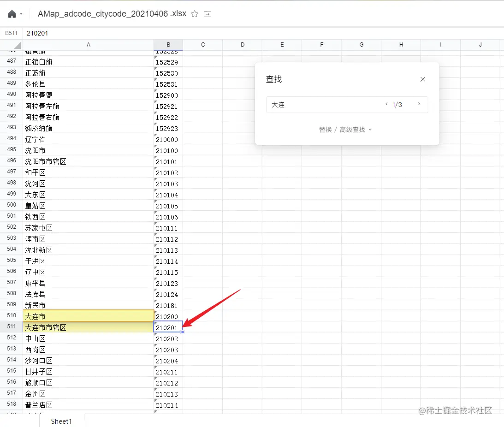Click the file title AMap_adcode_citycode_20210406 .xlsx
504x427 pixels.
[x=112, y=14]
